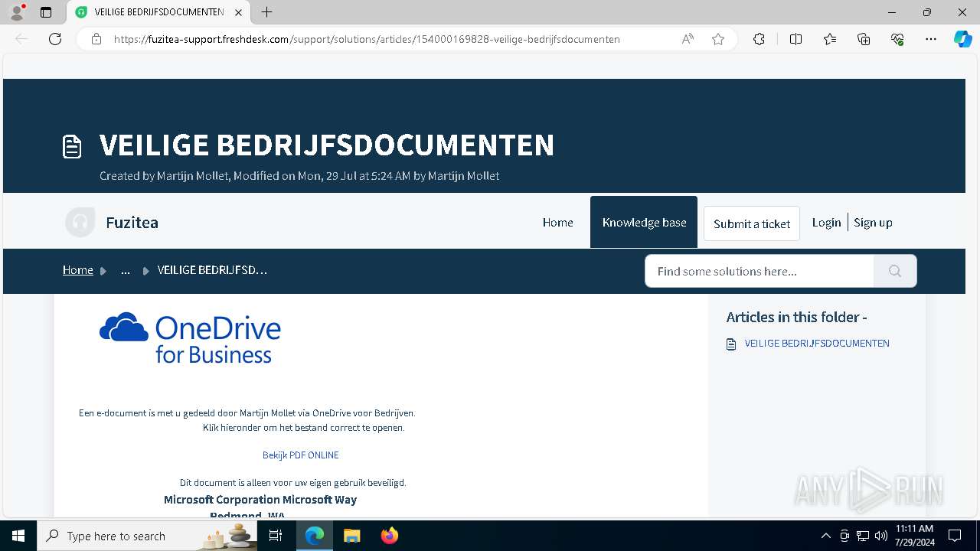Open the Edge profile icon

[16, 12]
